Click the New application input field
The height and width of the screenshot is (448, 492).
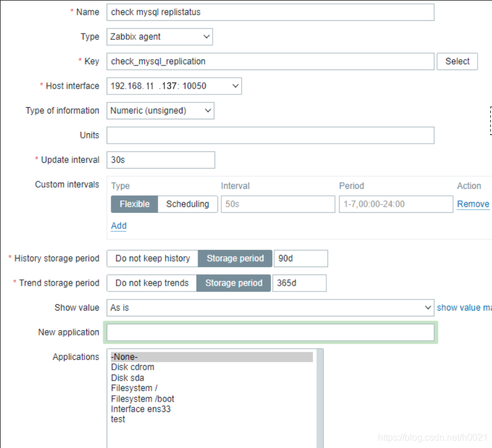click(x=270, y=333)
